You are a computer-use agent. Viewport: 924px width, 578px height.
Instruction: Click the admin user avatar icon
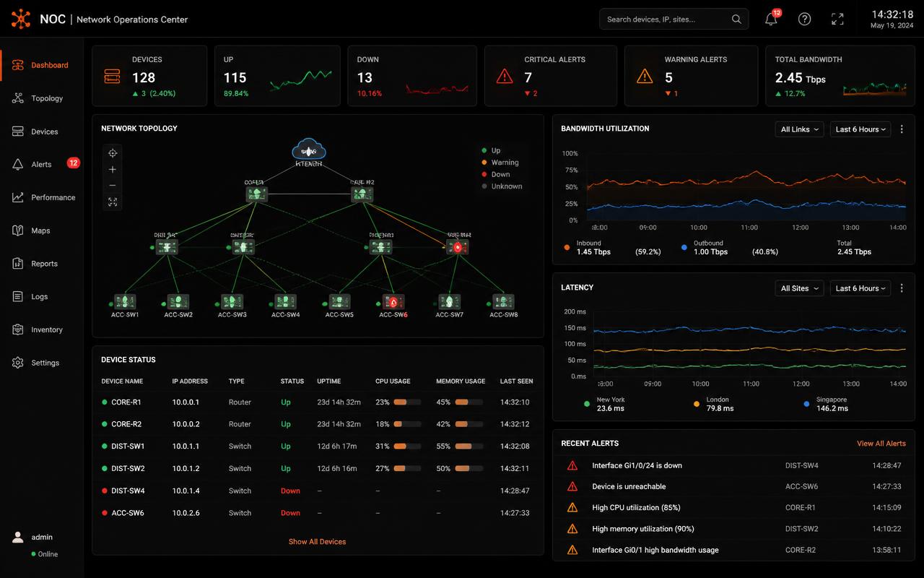18,538
